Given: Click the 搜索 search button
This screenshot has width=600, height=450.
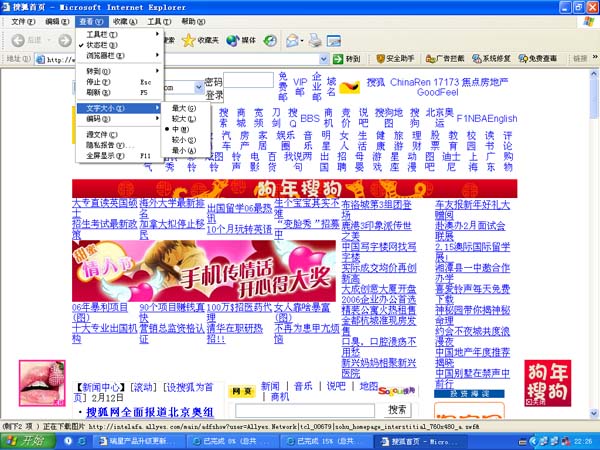Looking at the screenshot, I should pyautogui.click(x=397, y=410).
